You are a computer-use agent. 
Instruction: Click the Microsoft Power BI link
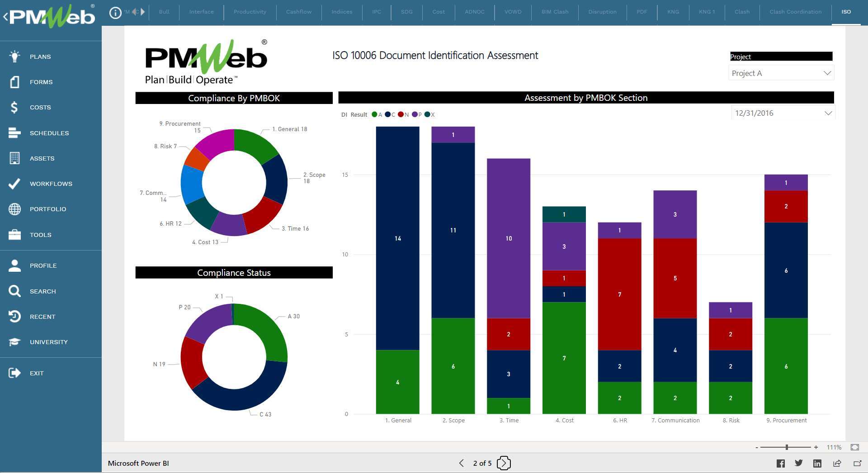tap(138, 463)
